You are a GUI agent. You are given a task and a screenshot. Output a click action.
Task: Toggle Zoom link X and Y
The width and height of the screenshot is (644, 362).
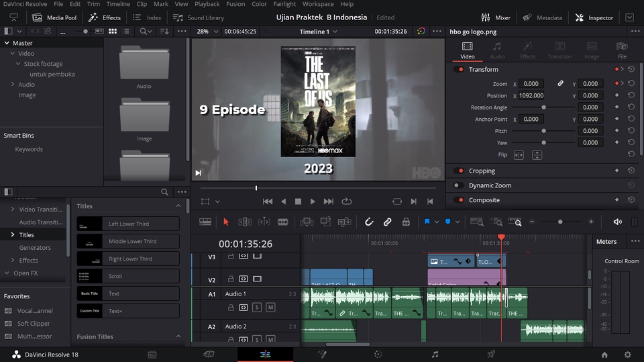point(560,83)
